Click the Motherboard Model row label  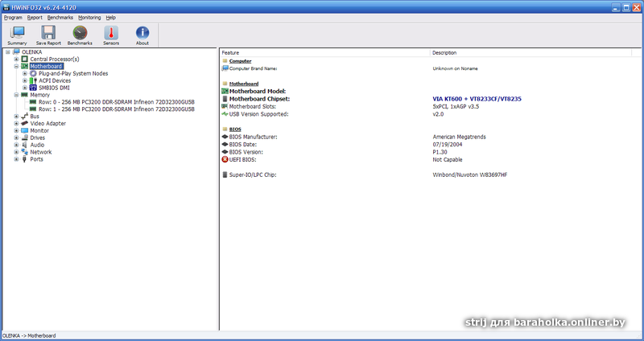pyautogui.click(x=258, y=91)
